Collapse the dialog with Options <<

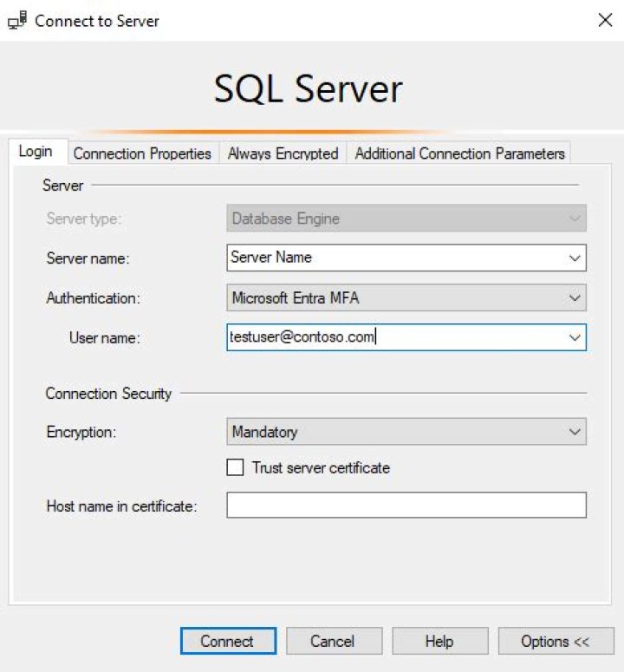tap(555, 642)
